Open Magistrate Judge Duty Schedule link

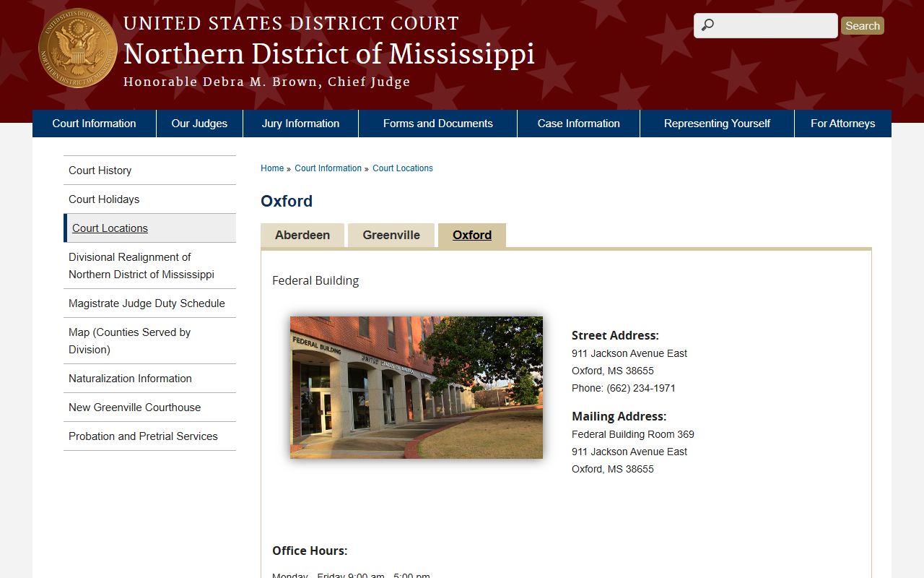[x=149, y=303]
